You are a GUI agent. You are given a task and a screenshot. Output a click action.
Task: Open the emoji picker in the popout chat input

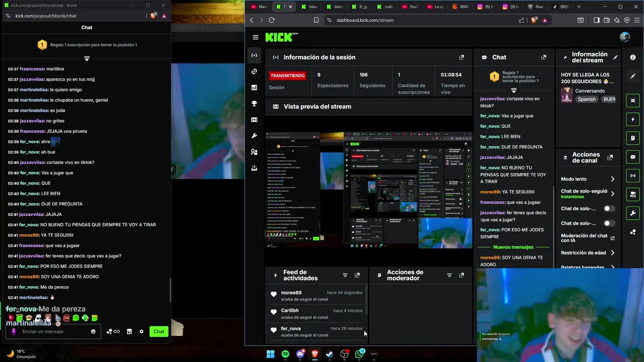tap(93, 331)
